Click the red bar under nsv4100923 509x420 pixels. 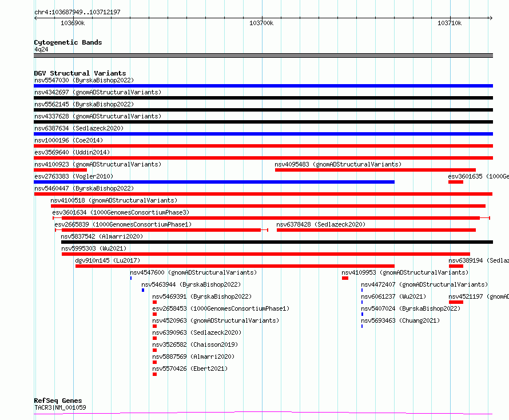(x=61, y=170)
